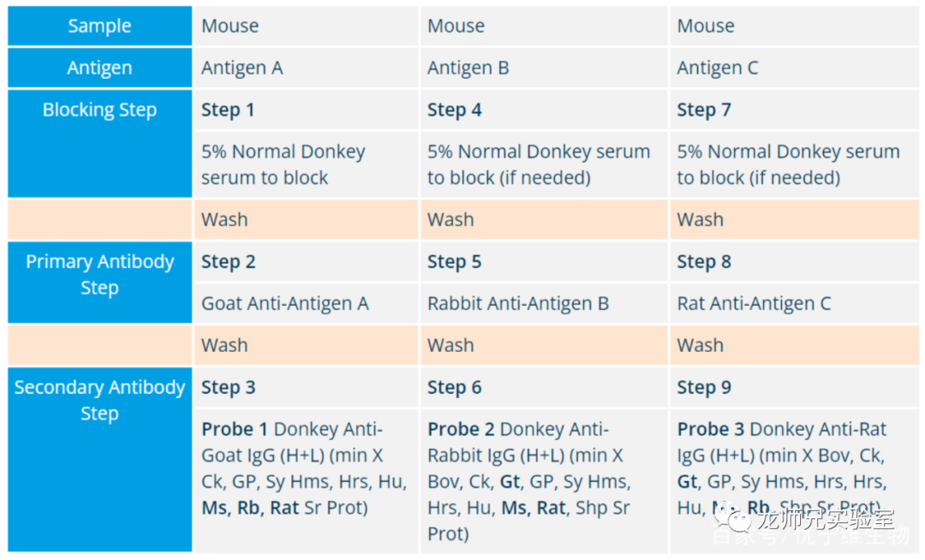Click the Blocking Step header cell
The height and width of the screenshot is (560, 925).
pyautogui.click(x=99, y=110)
